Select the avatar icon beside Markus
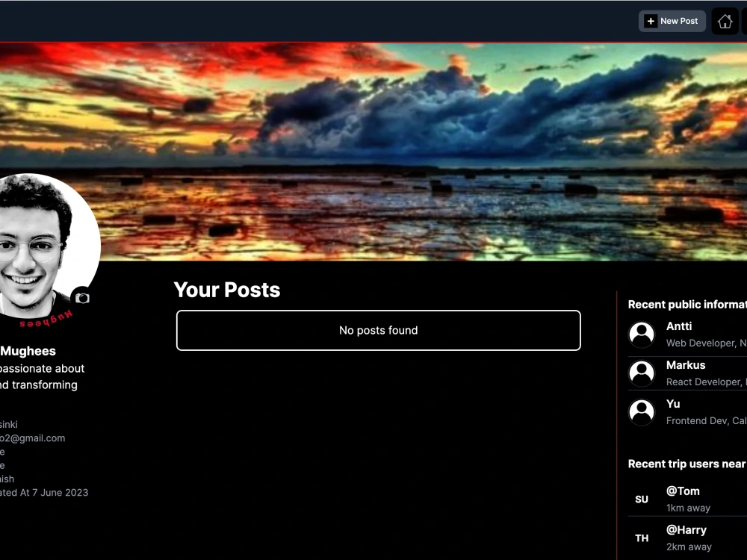The width and height of the screenshot is (747, 560). pyautogui.click(x=641, y=373)
